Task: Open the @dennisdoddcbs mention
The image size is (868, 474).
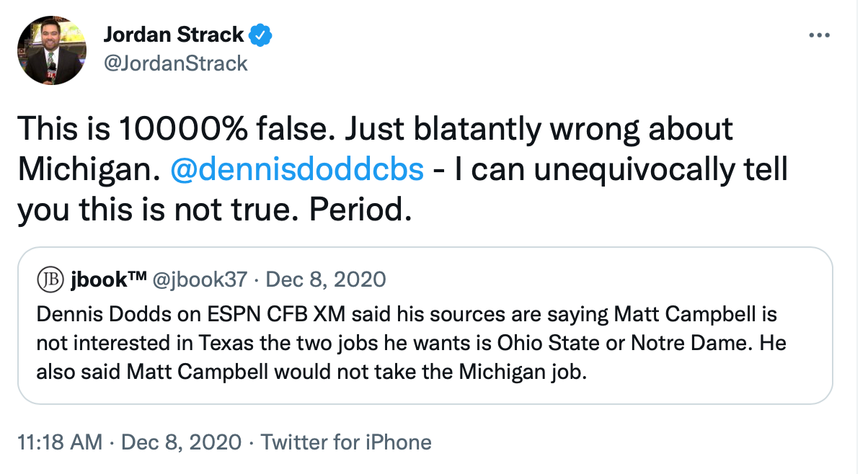Action: tap(297, 169)
